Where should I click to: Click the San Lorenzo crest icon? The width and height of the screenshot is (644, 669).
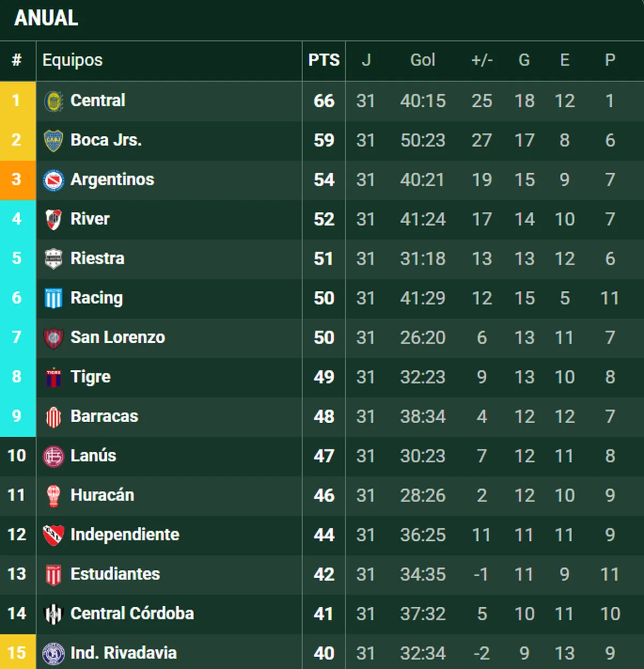[53, 337]
